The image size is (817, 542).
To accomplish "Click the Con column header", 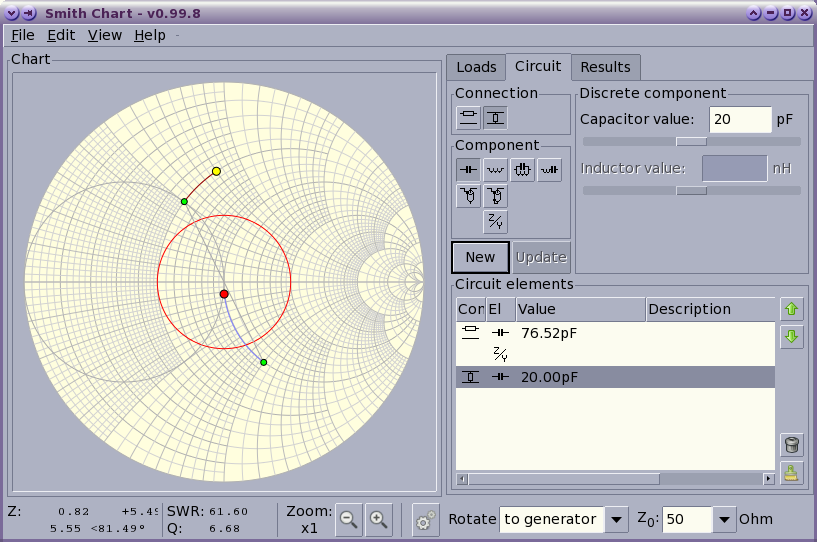I will pos(471,309).
